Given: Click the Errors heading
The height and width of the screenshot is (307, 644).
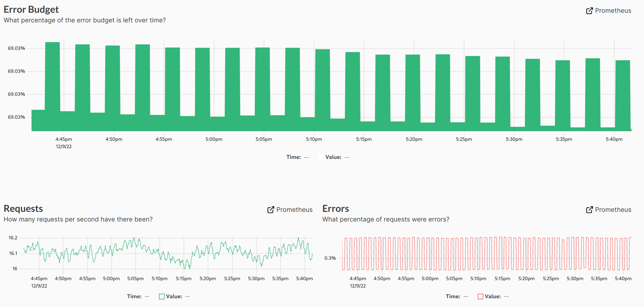Looking at the screenshot, I should [336, 209].
